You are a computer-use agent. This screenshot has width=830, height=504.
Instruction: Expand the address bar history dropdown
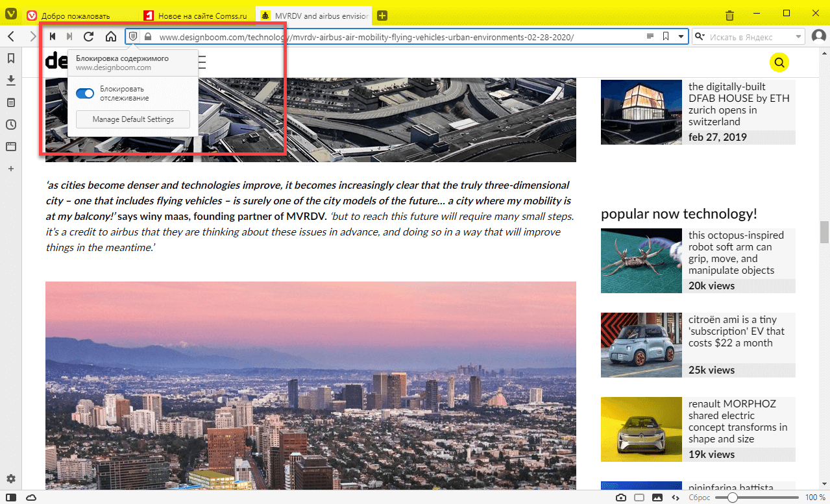pyautogui.click(x=681, y=37)
